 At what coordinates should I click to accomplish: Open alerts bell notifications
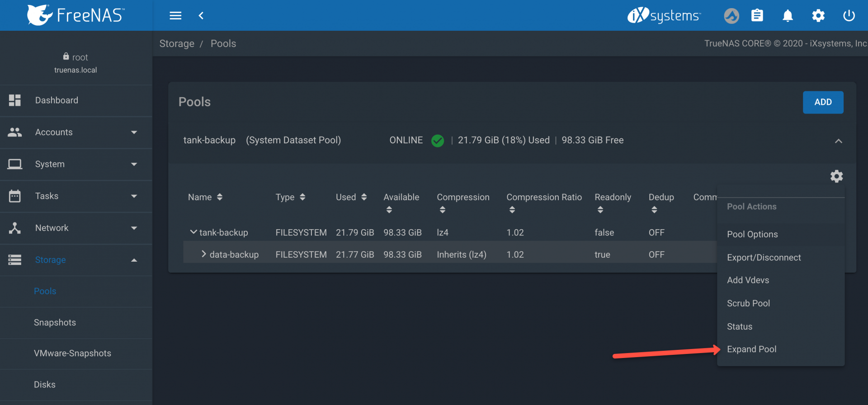click(x=788, y=16)
